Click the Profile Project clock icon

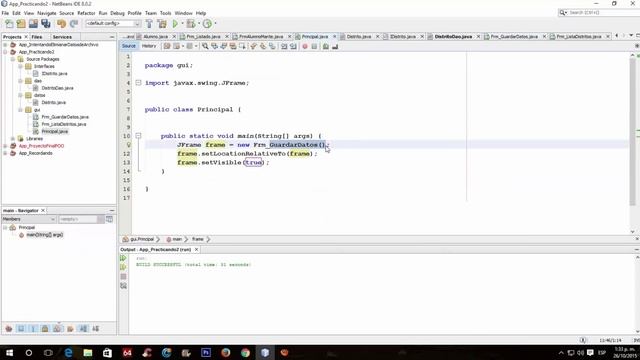(207, 24)
